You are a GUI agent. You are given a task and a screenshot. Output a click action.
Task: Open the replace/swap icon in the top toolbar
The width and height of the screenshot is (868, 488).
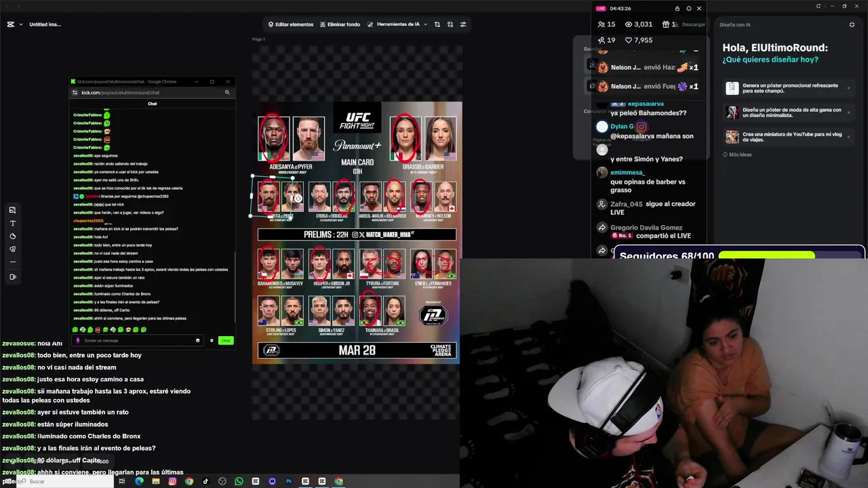(450, 24)
